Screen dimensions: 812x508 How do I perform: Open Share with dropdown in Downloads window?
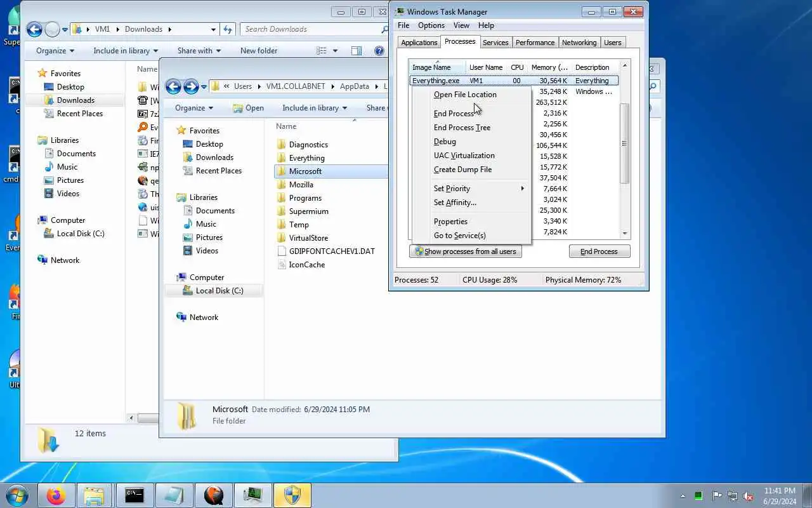tap(199, 51)
